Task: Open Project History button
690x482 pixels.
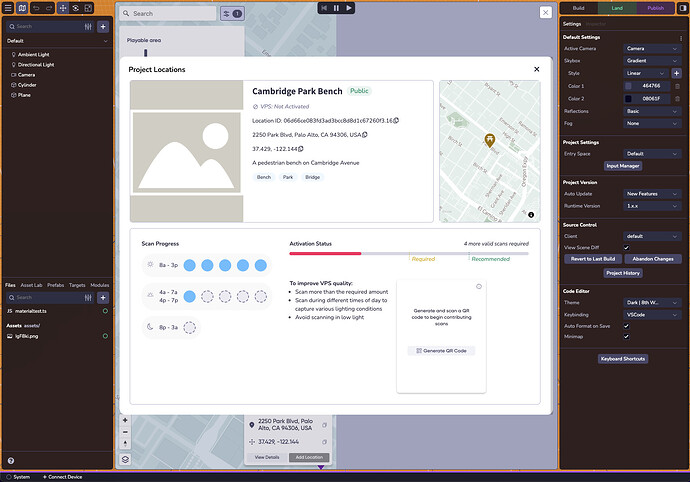Action: pos(623,273)
